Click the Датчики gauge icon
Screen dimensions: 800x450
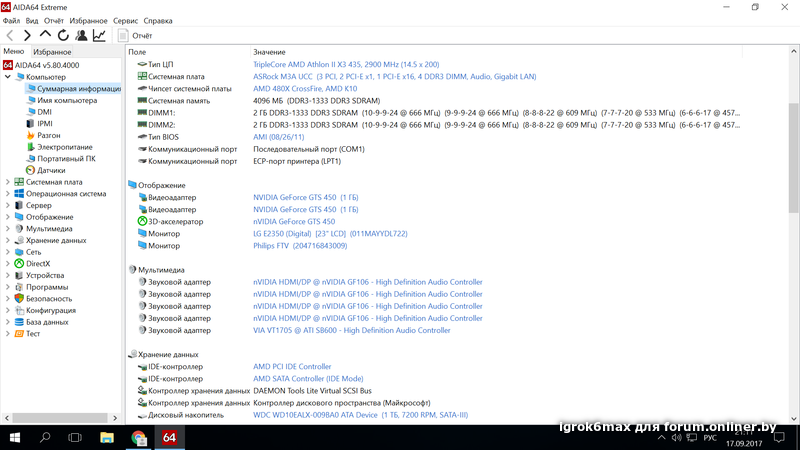(x=30, y=170)
